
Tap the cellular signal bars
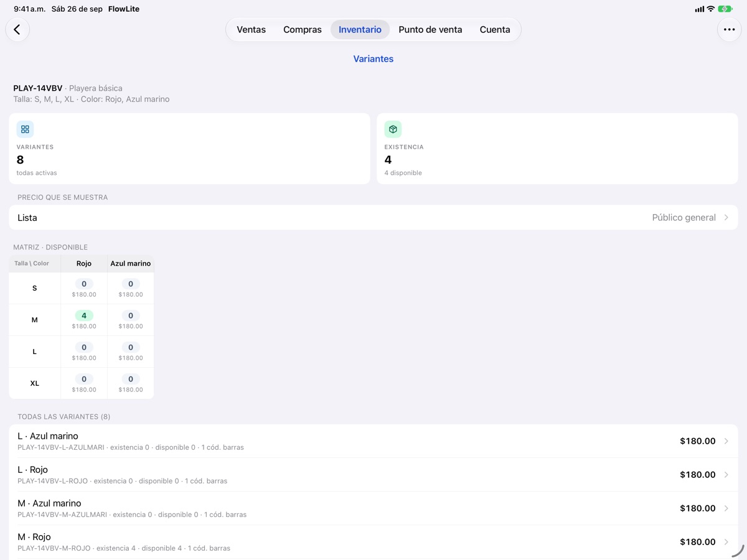click(x=699, y=9)
